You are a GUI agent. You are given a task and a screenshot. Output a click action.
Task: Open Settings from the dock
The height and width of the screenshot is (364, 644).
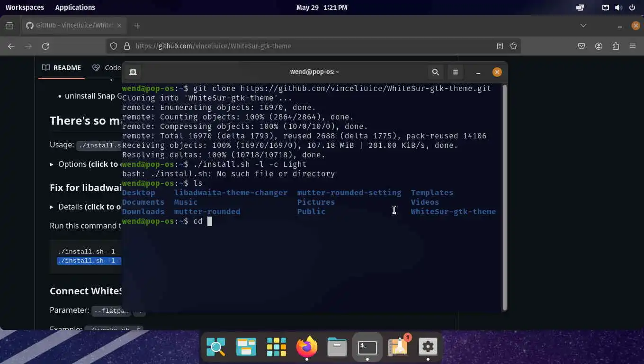tap(428, 347)
